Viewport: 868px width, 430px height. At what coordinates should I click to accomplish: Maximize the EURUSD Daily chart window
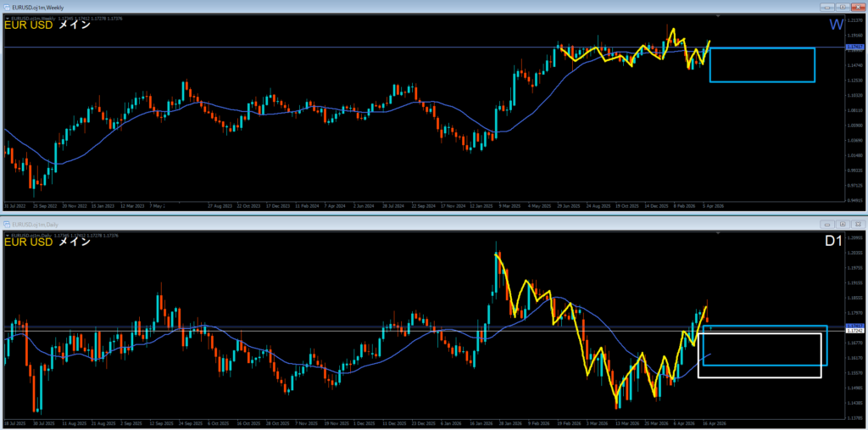843,223
